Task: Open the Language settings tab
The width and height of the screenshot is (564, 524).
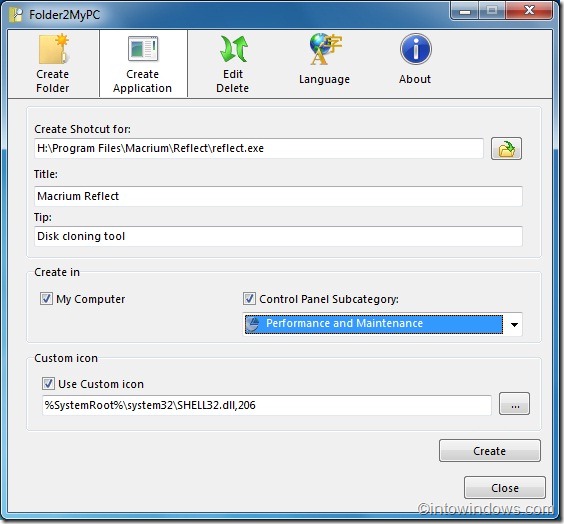Action: (324, 59)
